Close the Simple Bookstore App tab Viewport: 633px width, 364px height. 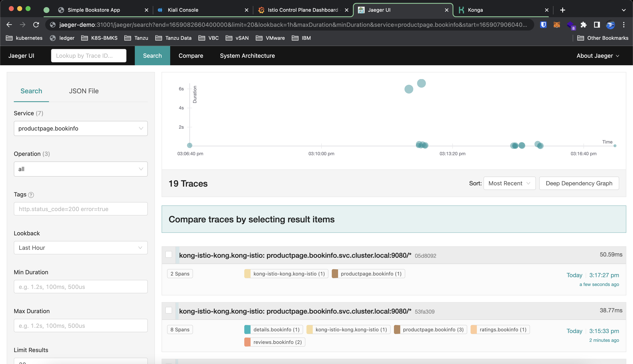[147, 10]
